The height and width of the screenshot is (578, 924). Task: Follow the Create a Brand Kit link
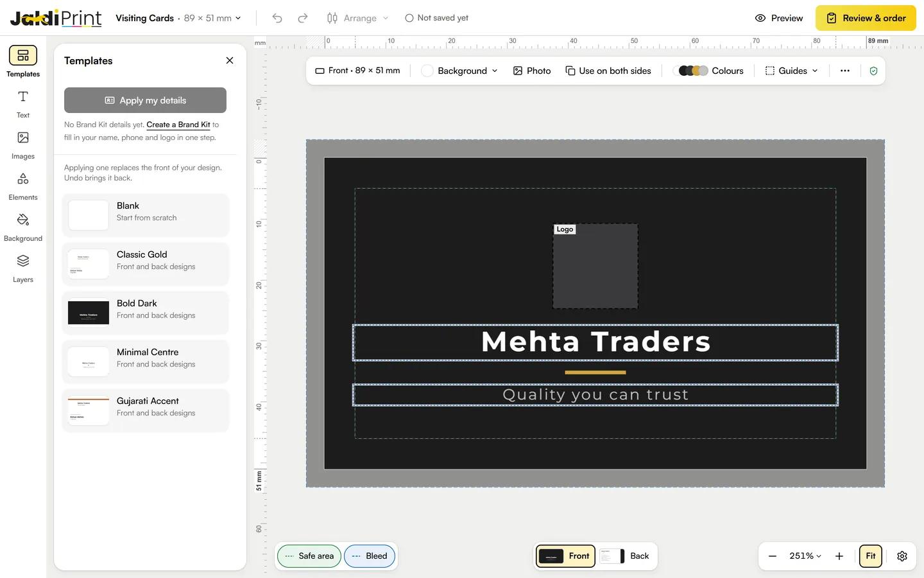(x=178, y=125)
